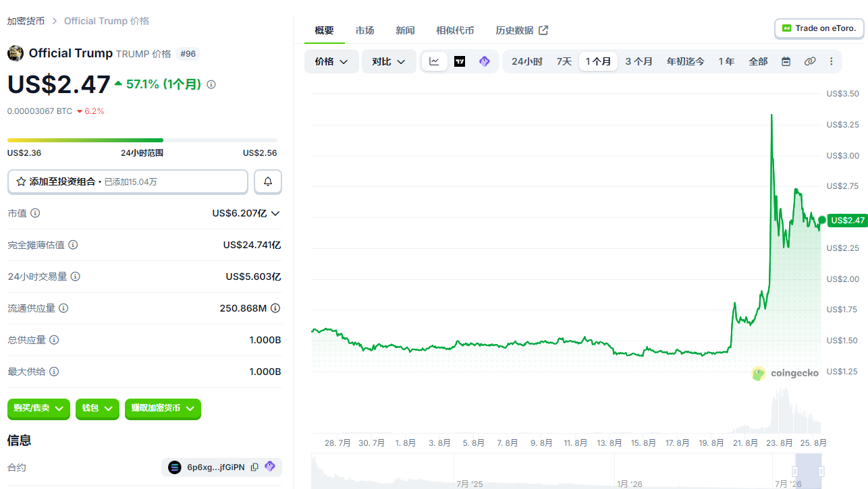Open the 对比 compare dropdown

point(389,61)
